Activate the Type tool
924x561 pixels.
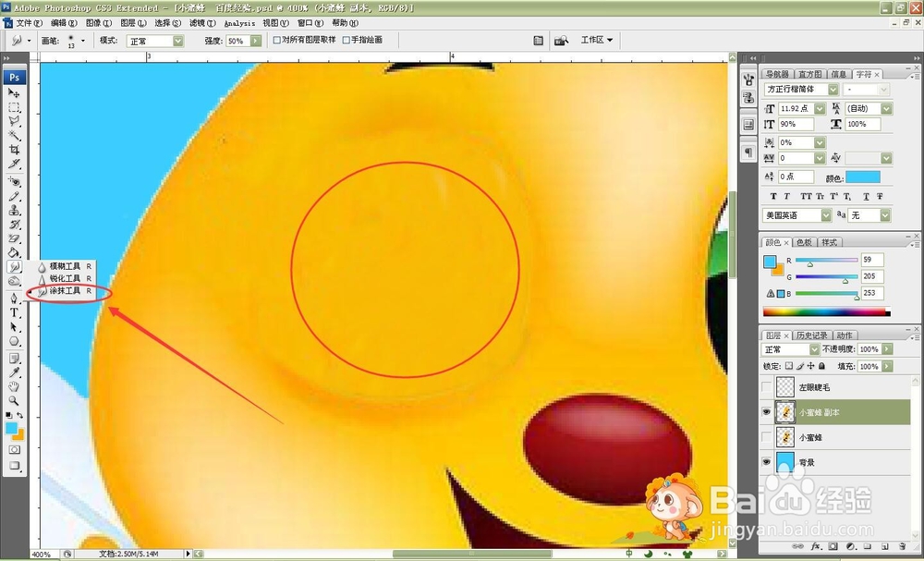14,313
